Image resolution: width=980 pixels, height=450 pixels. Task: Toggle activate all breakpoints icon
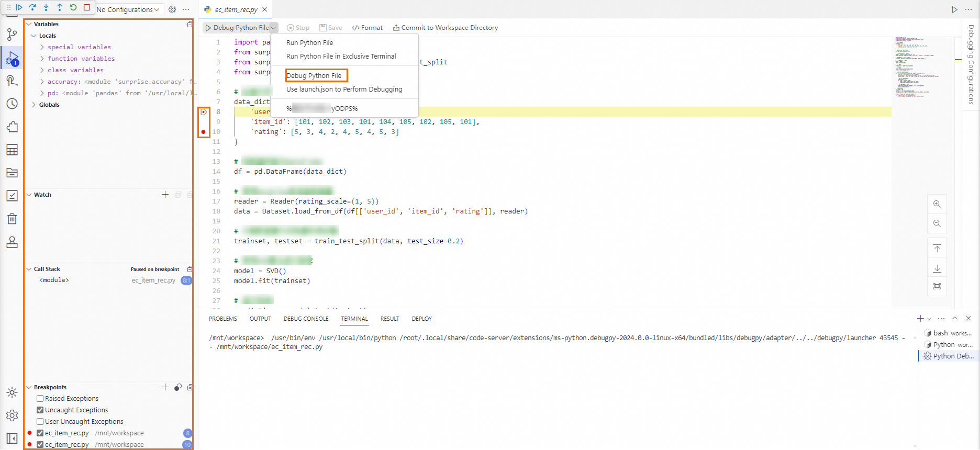point(178,387)
